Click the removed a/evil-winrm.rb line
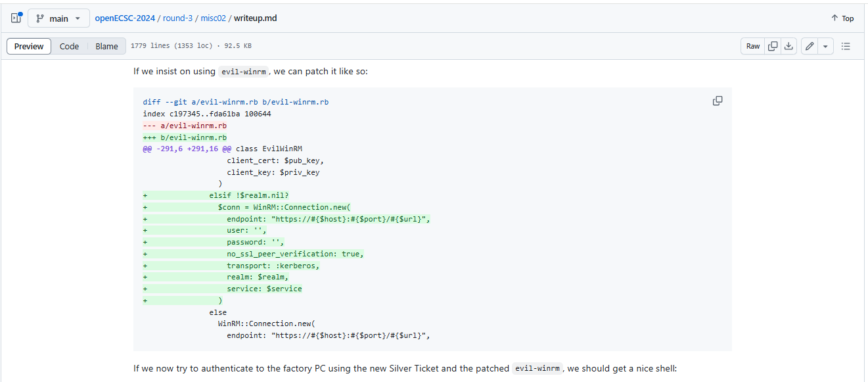Image resolution: width=868 pixels, height=382 pixels. point(185,126)
